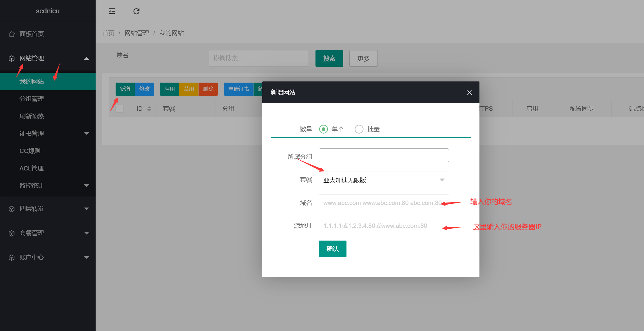Click the 套餐管理 package icon

[x=12, y=233]
